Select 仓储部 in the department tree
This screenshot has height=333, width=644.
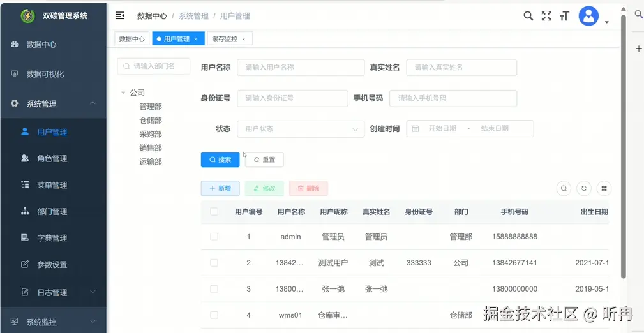151,121
